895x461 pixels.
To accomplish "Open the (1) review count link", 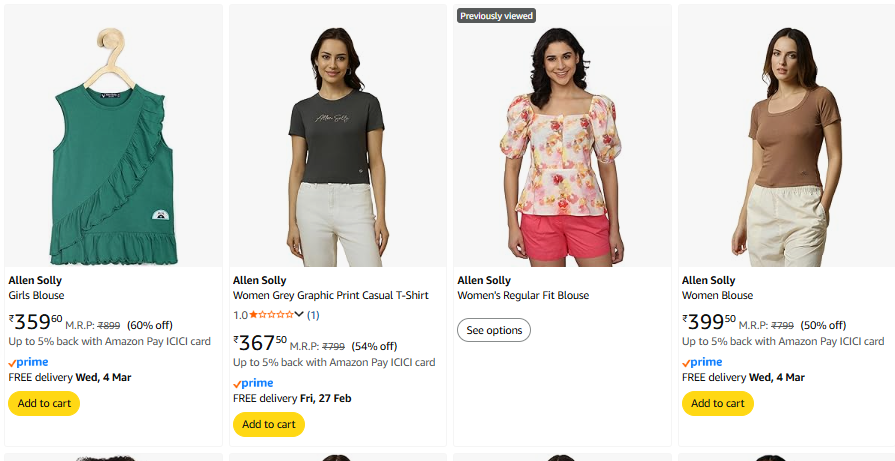I will [x=313, y=315].
